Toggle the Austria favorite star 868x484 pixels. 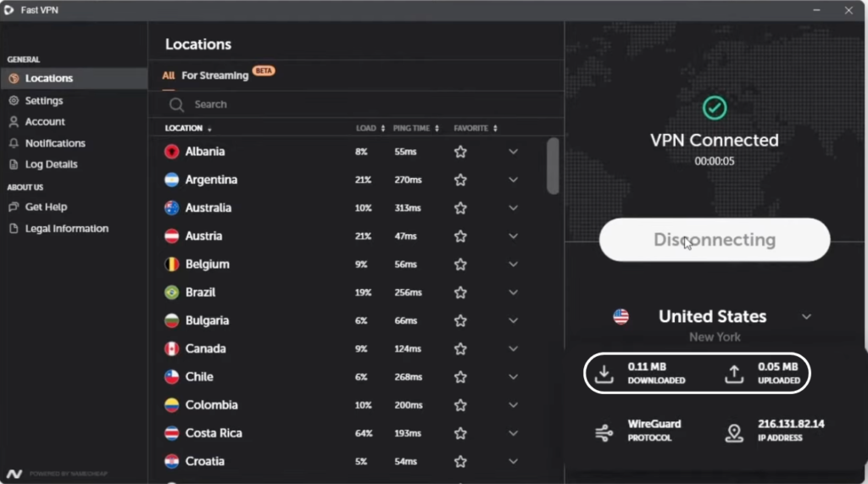click(460, 236)
